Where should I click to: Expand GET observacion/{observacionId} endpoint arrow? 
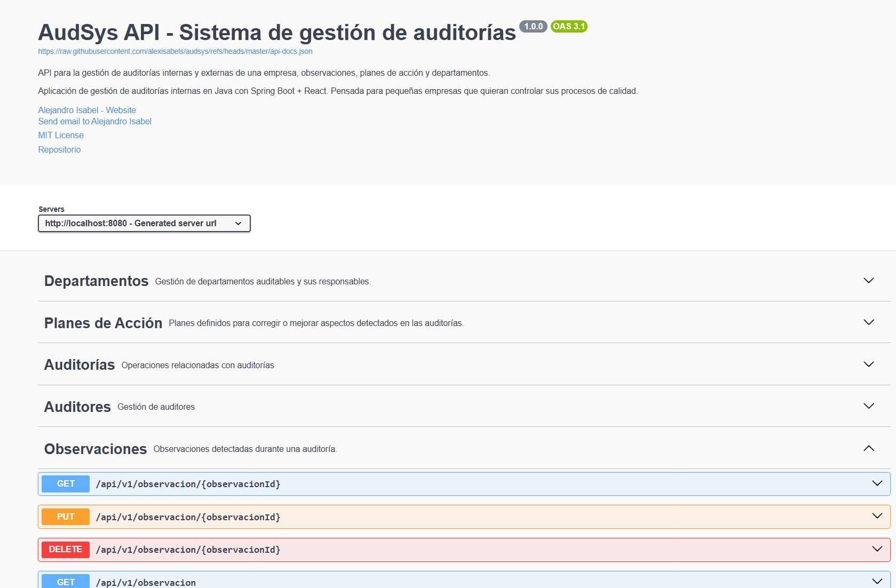pyautogui.click(x=877, y=483)
